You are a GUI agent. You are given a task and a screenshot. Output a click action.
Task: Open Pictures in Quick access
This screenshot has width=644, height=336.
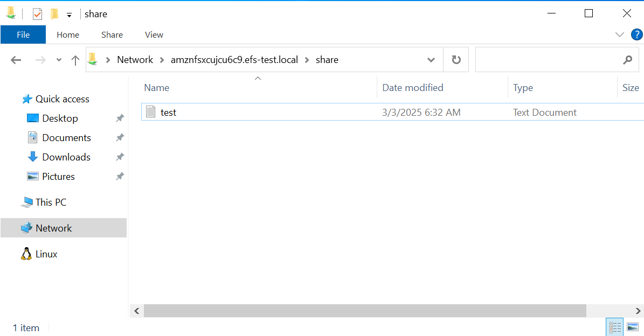point(58,177)
